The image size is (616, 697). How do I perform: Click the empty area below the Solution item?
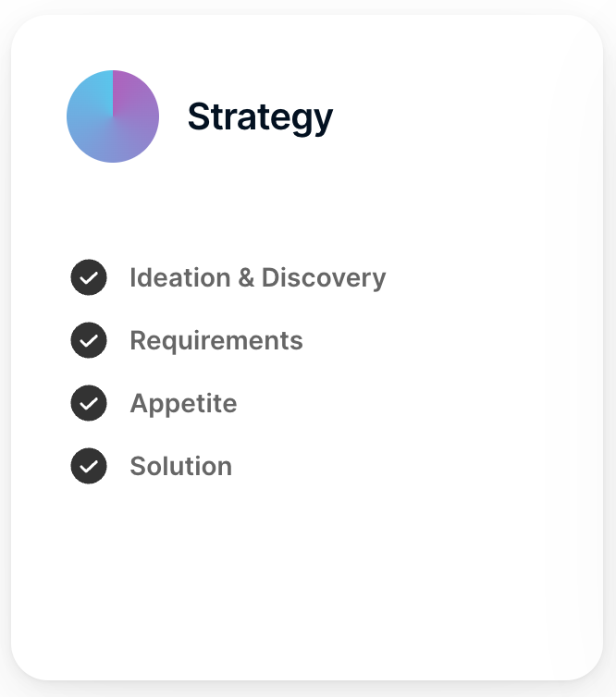[x=307, y=578]
